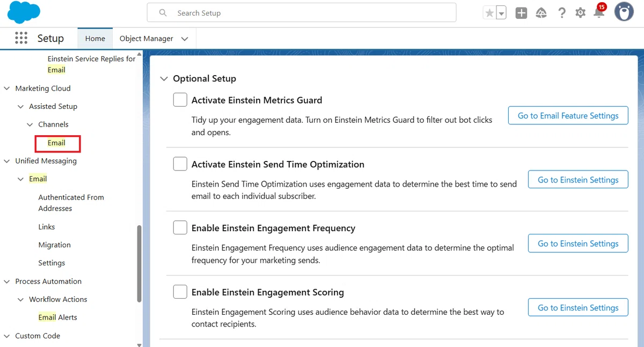Check Enable Einstein Engagement Scoring
This screenshot has width=644, height=347.
180,292
